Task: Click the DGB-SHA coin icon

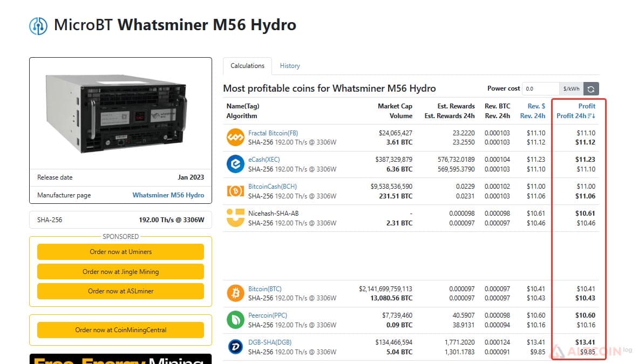Action: click(235, 347)
